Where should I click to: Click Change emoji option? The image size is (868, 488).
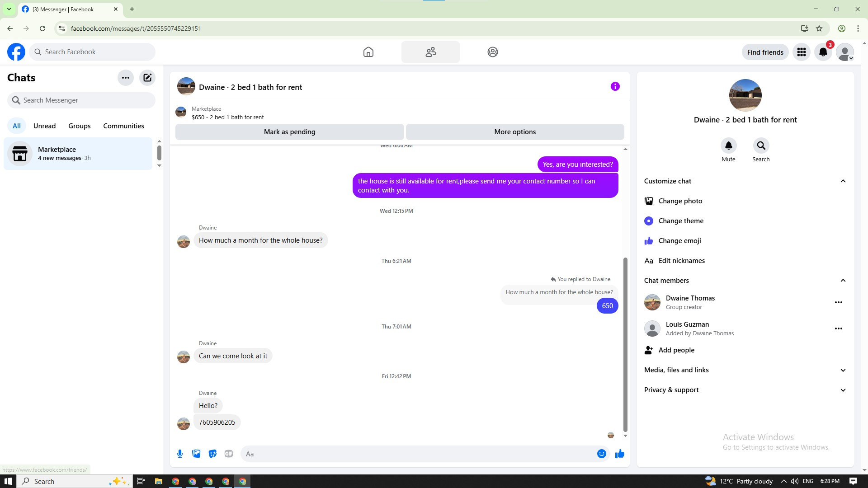coord(745,241)
